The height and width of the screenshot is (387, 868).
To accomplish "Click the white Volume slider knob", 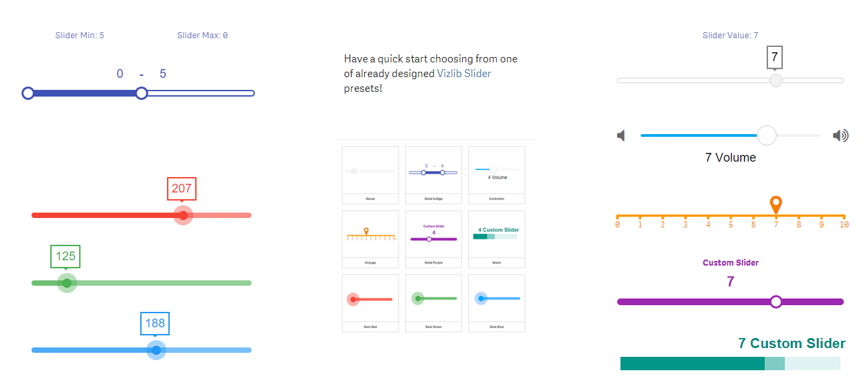I will [767, 135].
